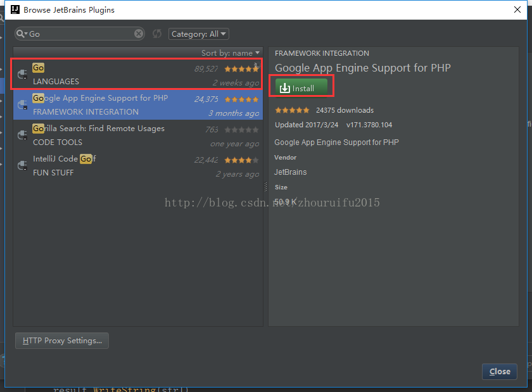The height and width of the screenshot is (392, 532).
Task: Click the splitter handle between panels
Action: 265,187
